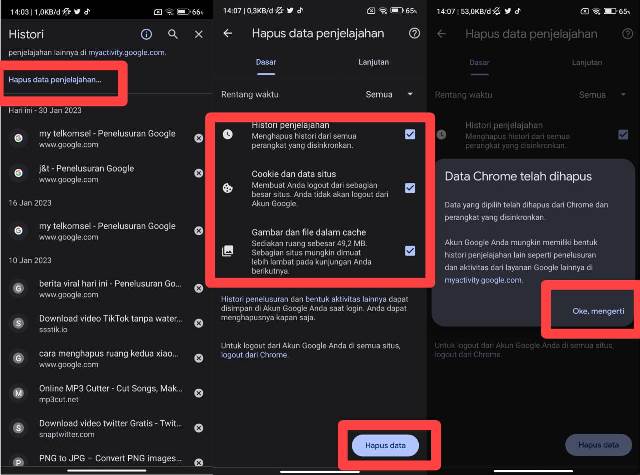Open the Histori penelusuran link

255,299
